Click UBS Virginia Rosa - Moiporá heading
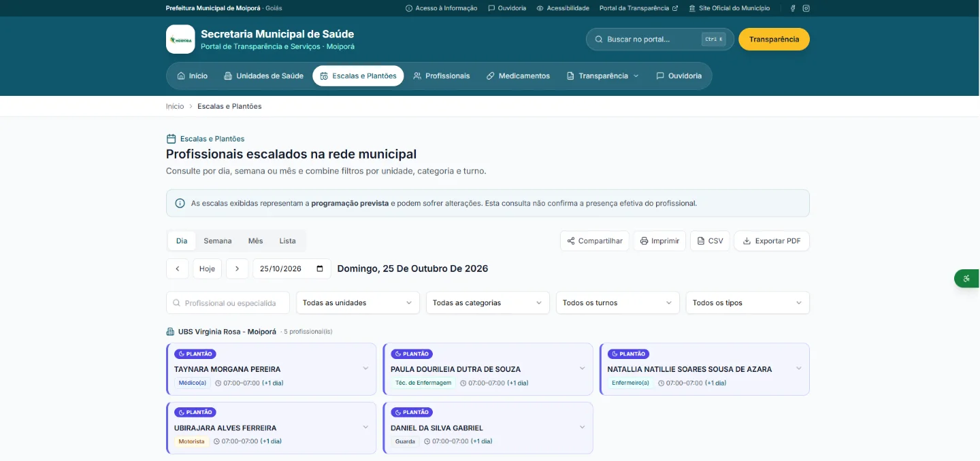 [227, 332]
